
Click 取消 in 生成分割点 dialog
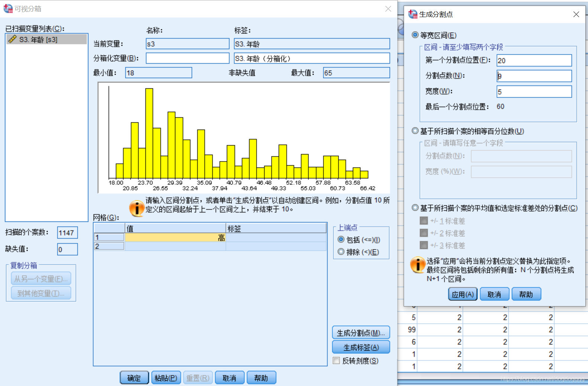[x=494, y=294]
